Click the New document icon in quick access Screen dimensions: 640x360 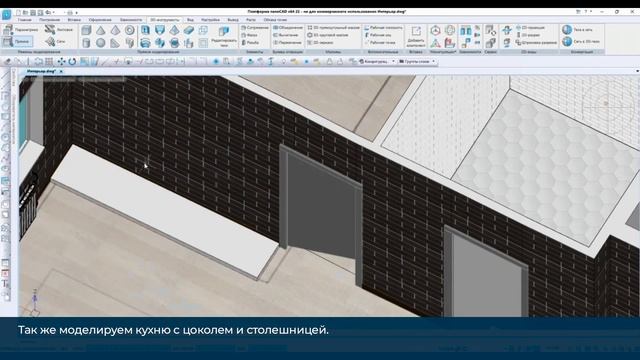tap(18, 13)
